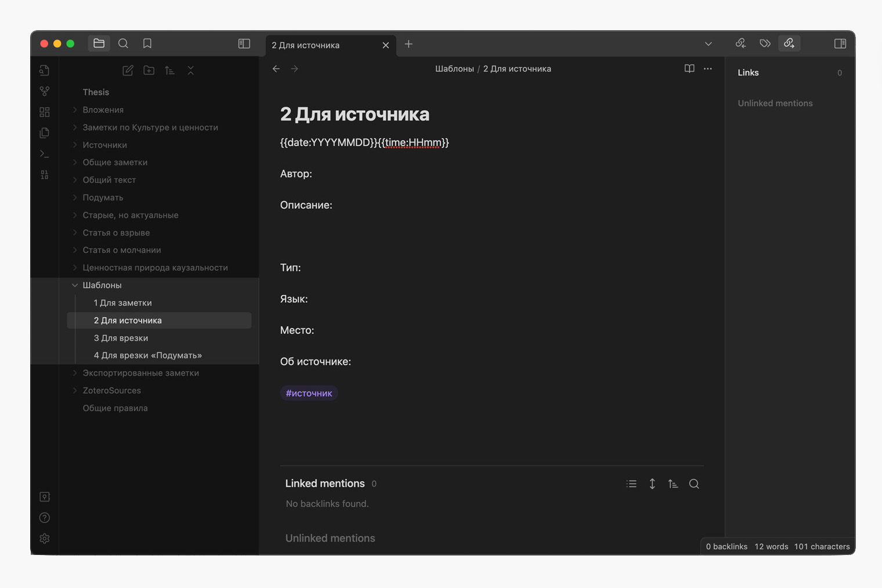Select outgoing links pane icon
Screen dimensions: 882x588
point(789,43)
